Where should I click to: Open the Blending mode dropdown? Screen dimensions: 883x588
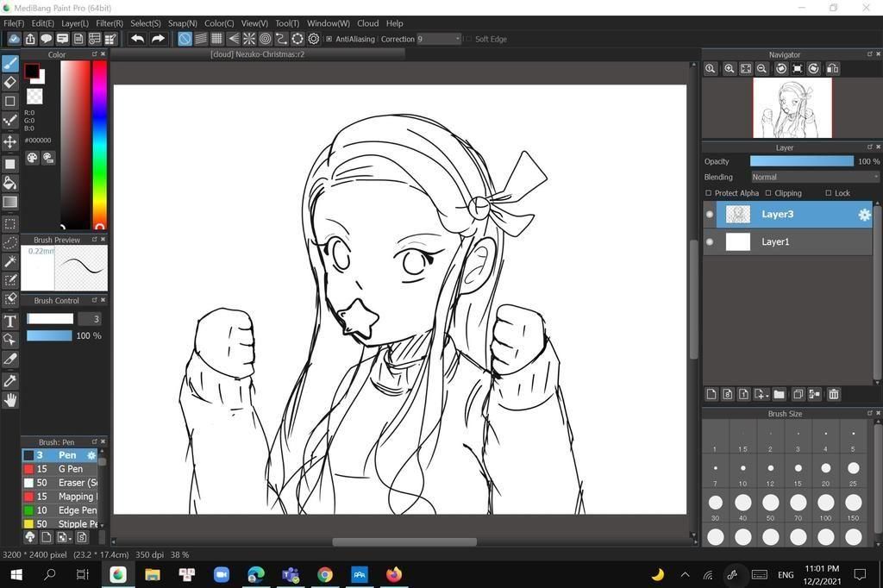pyautogui.click(x=815, y=177)
